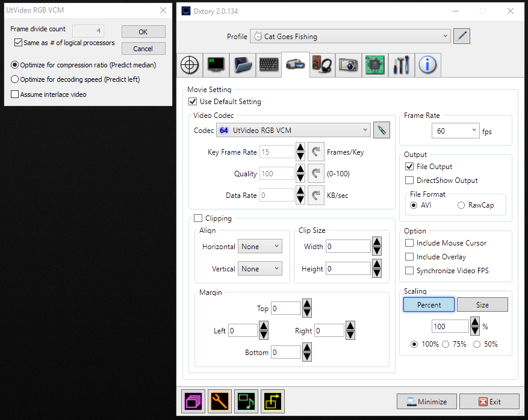528x420 pixels.
Task: Click the Margin Bottom field
Action: pos(286,352)
